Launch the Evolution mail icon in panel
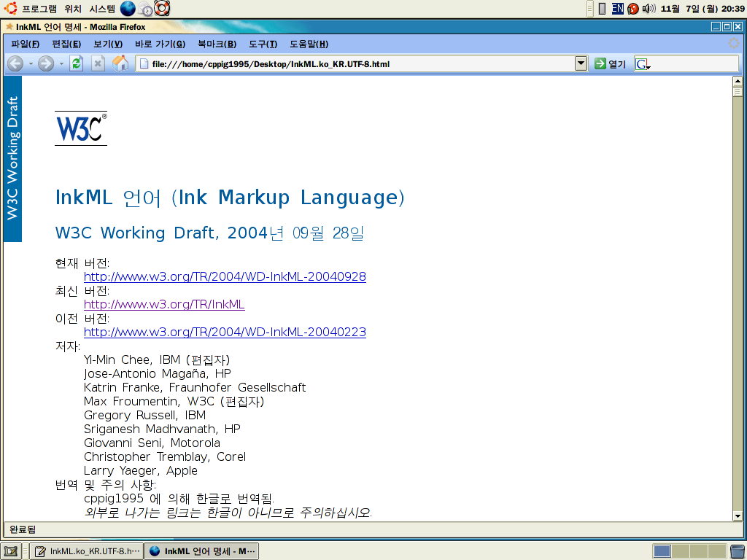Viewport: 747px width, 560px height. pyautogui.click(x=145, y=9)
